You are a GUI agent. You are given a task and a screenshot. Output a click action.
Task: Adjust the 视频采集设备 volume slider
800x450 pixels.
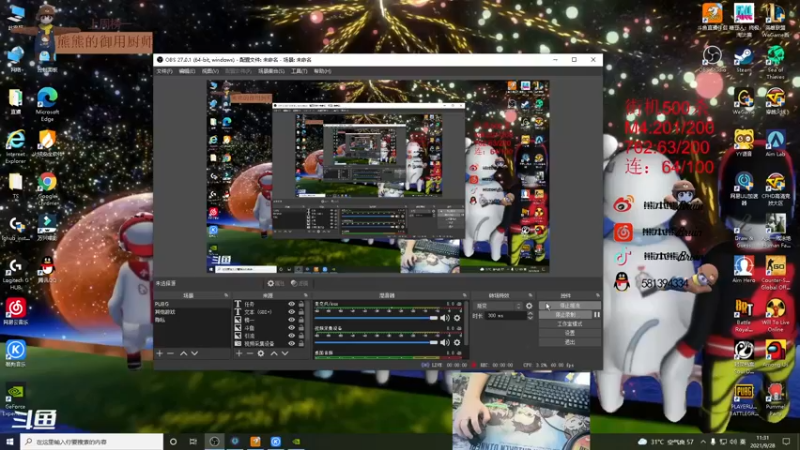coord(376,342)
